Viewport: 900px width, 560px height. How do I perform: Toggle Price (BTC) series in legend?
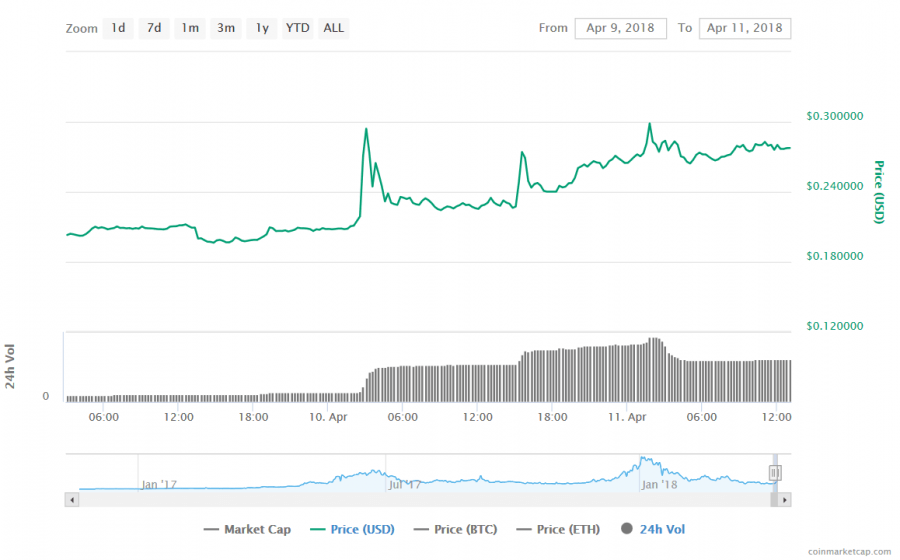(455, 529)
